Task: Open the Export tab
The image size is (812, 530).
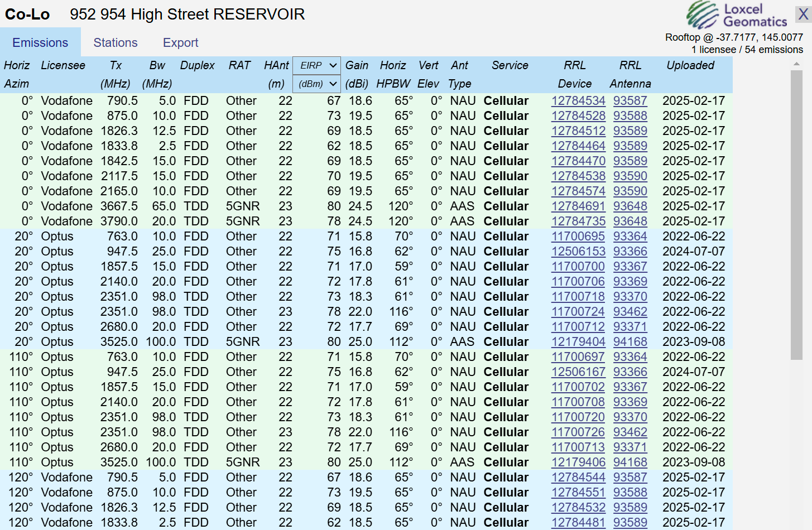Action: pyautogui.click(x=180, y=42)
